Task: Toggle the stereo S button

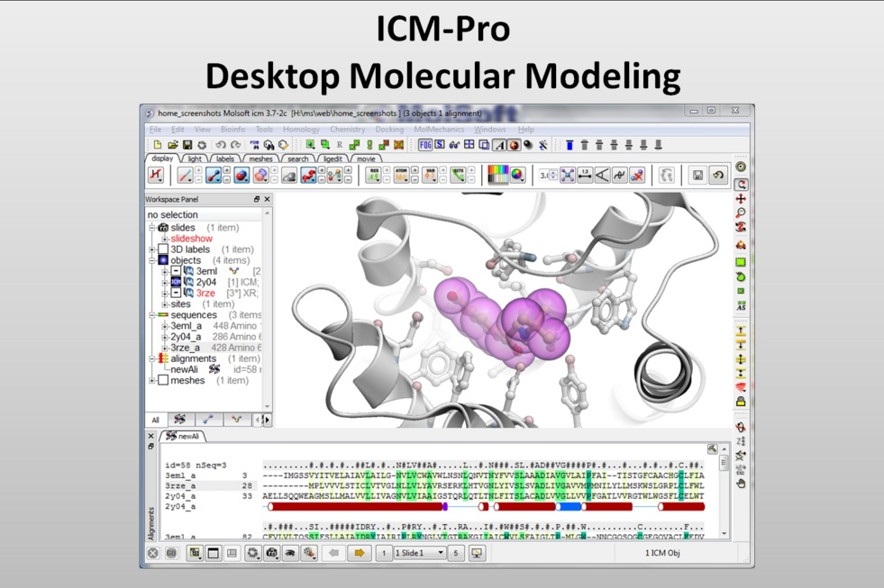Action: click(x=440, y=145)
